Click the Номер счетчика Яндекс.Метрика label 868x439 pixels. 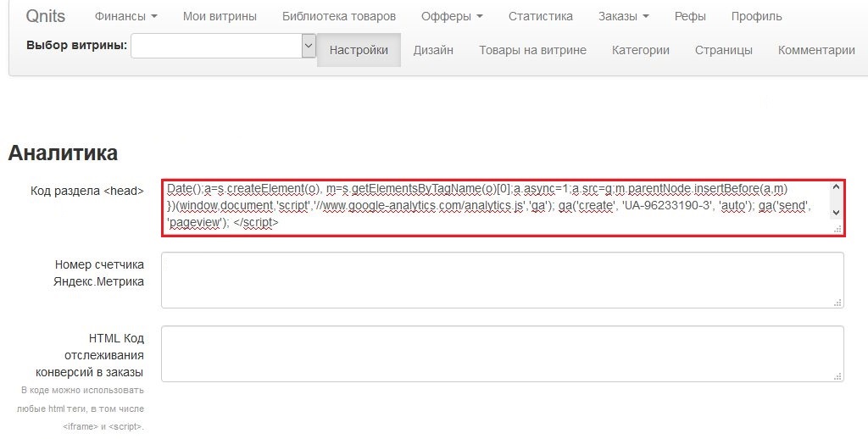(x=98, y=273)
